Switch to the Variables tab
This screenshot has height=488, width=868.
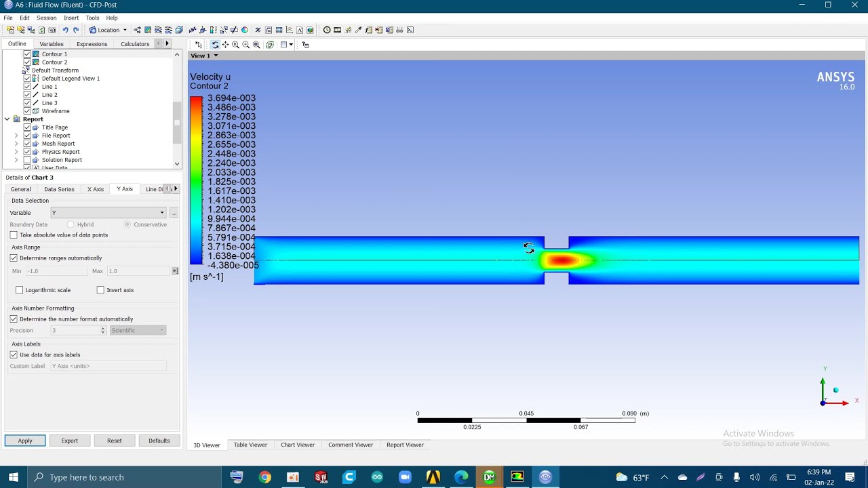coord(52,44)
